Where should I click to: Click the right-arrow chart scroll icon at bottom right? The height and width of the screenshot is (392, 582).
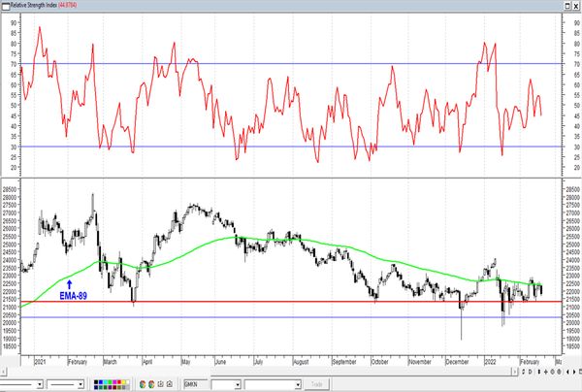pos(574,372)
